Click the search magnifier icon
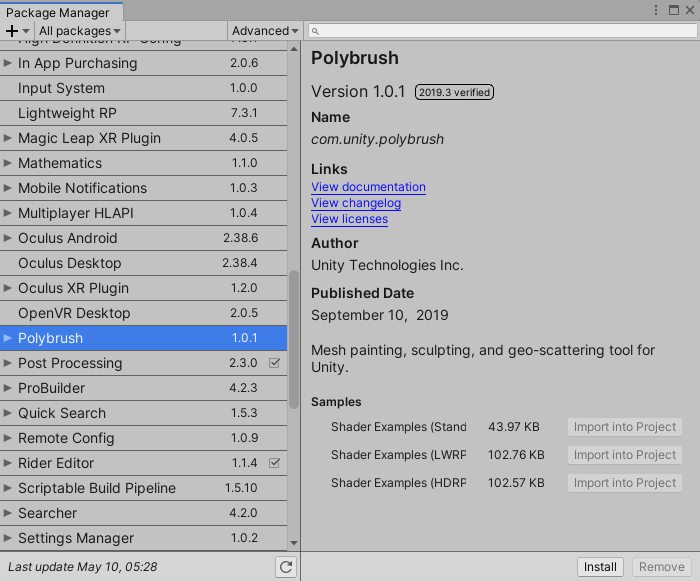 [315, 31]
